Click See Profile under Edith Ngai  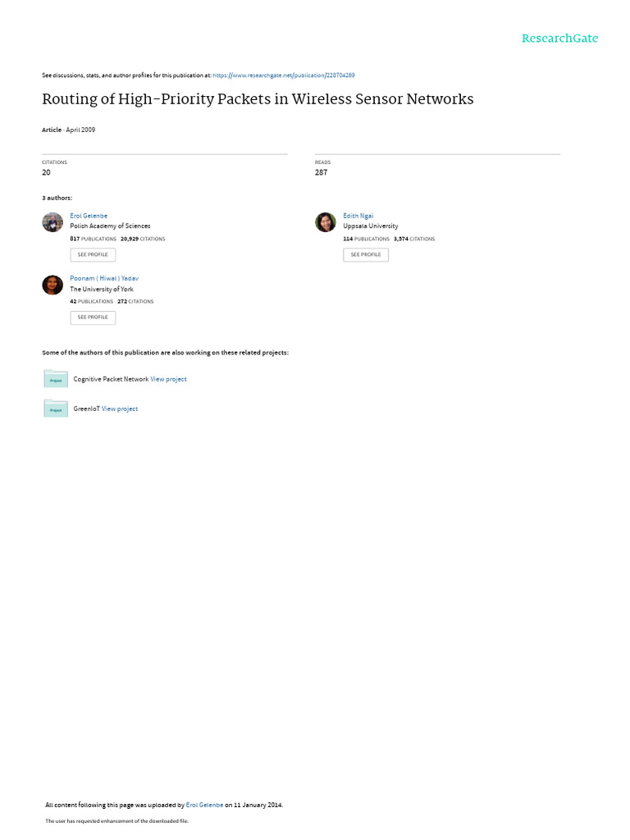(x=366, y=254)
